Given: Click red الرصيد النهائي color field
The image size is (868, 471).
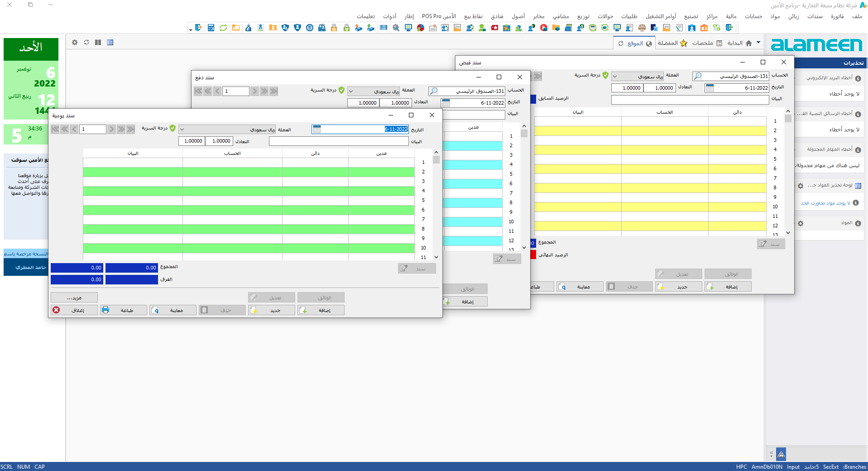Looking at the screenshot, I should 533,255.
